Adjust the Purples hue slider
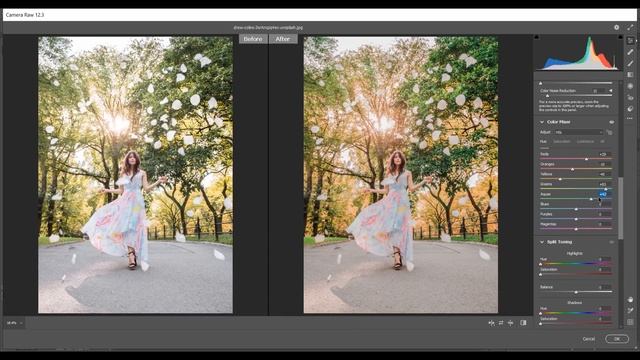Screen dimensions: 640x360 [576, 219]
